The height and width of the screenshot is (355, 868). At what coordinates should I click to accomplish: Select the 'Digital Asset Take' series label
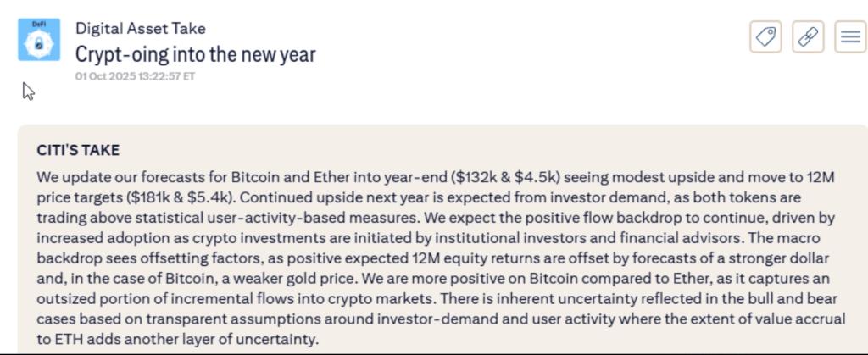pyautogui.click(x=140, y=29)
